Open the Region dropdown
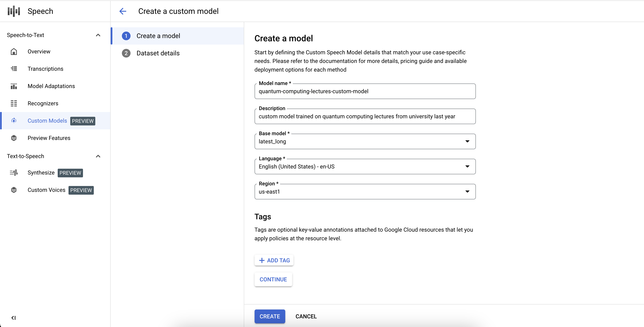Image resolution: width=644 pixels, height=327 pixels. [467, 191]
